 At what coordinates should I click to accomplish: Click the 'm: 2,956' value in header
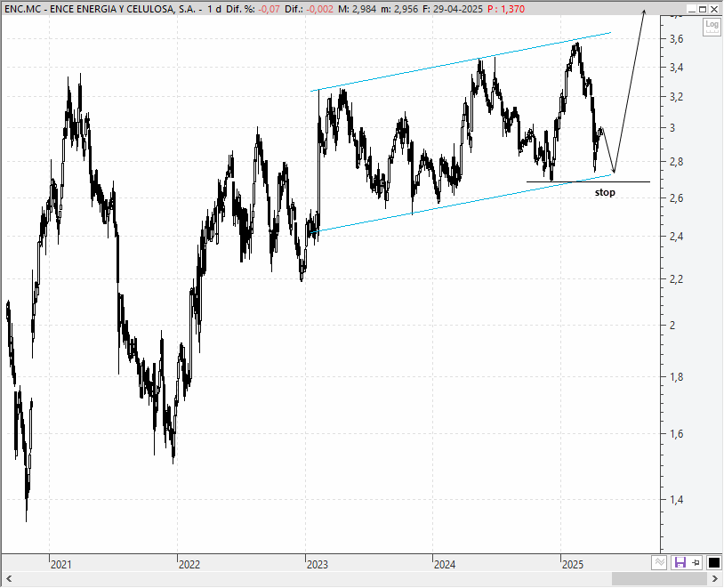pos(399,9)
